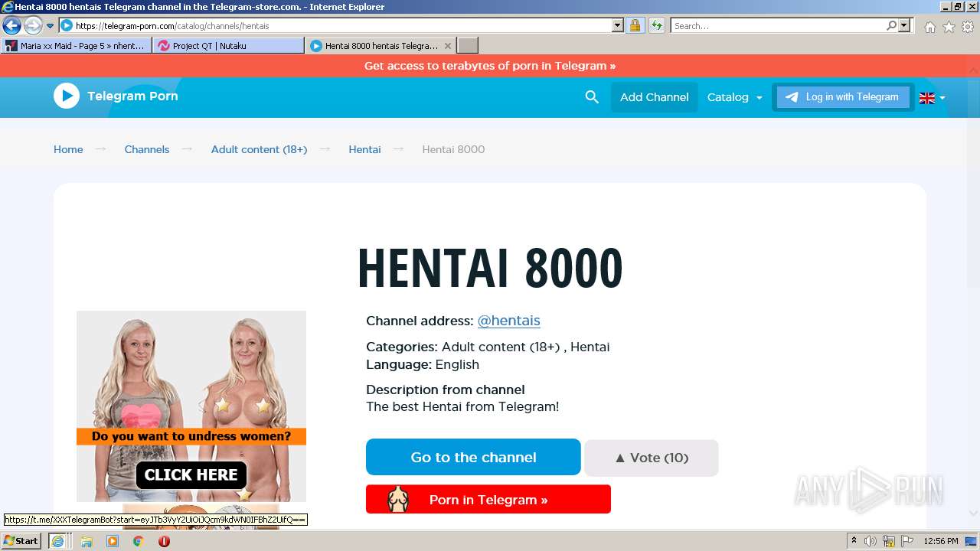The image size is (980, 551).
Task: Open the search provider dropdown arrow
Action: (904, 26)
